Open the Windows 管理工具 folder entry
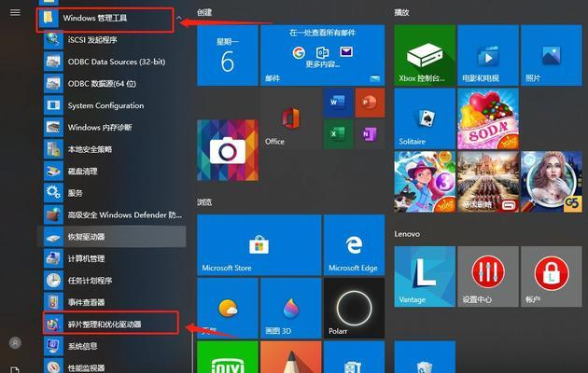Viewport: 588px width, 373px height. coord(105,19)
